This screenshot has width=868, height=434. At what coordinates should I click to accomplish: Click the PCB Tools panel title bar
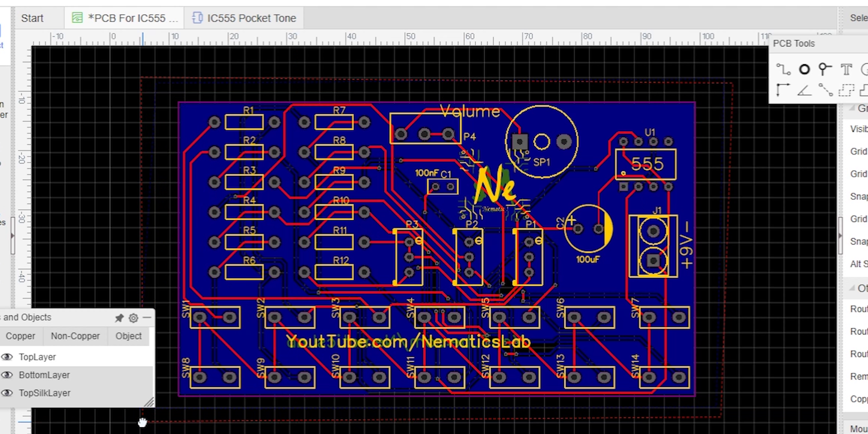818,43
